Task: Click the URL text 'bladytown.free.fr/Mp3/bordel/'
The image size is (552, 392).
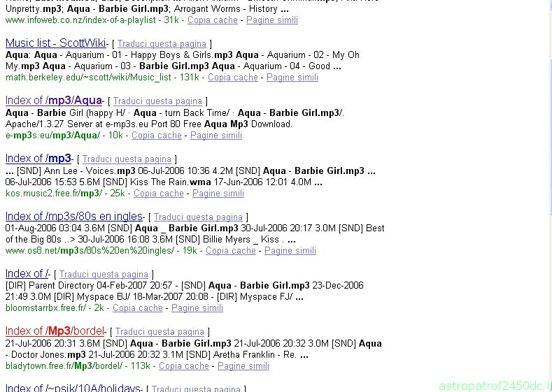Action: pyautogui.click(x=64, y=366)
